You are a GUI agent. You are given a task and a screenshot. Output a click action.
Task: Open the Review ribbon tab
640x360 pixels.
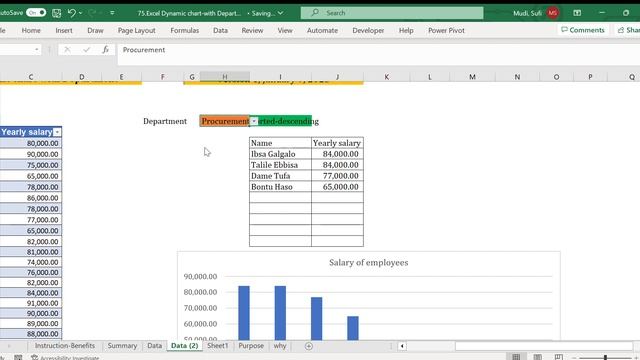tap(252, 30)
